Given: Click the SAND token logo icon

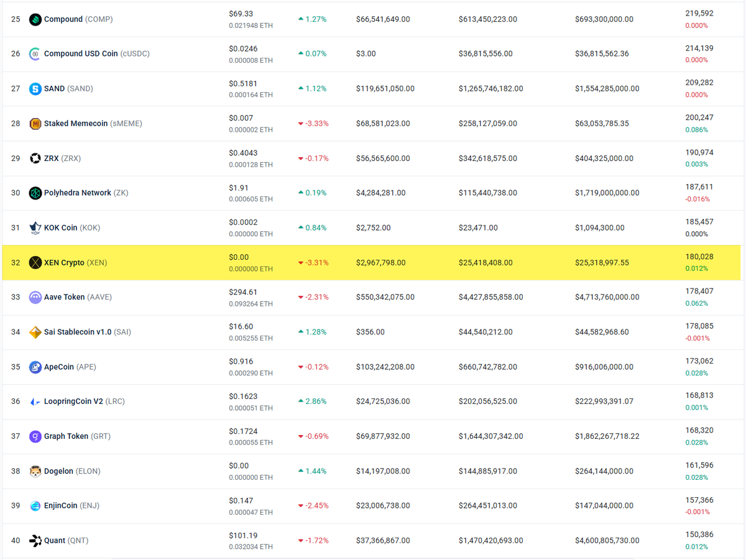Looking at the screenshot, I should click(35, 89).
